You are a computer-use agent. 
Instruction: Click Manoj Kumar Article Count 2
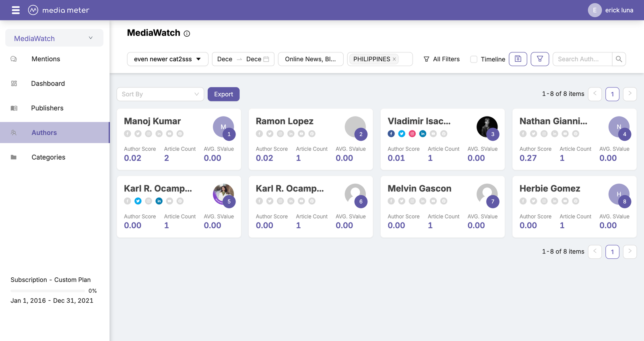tap(167, 158)
